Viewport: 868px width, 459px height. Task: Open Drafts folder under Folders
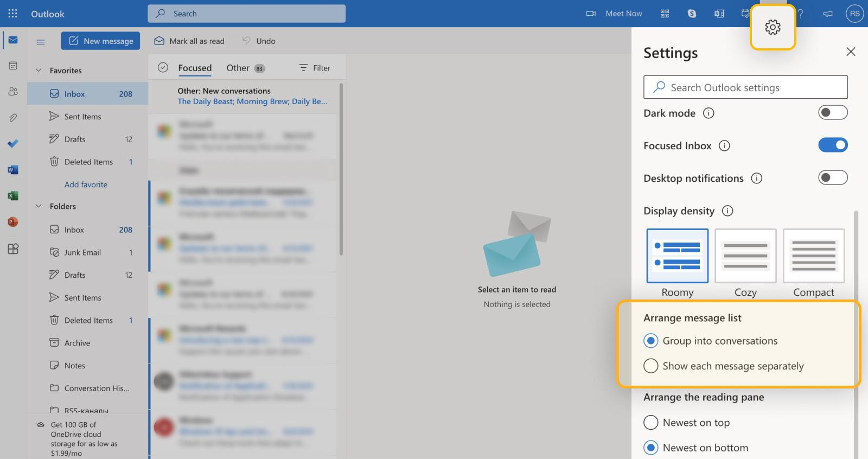pyautogui.click(x=87, y=275)
